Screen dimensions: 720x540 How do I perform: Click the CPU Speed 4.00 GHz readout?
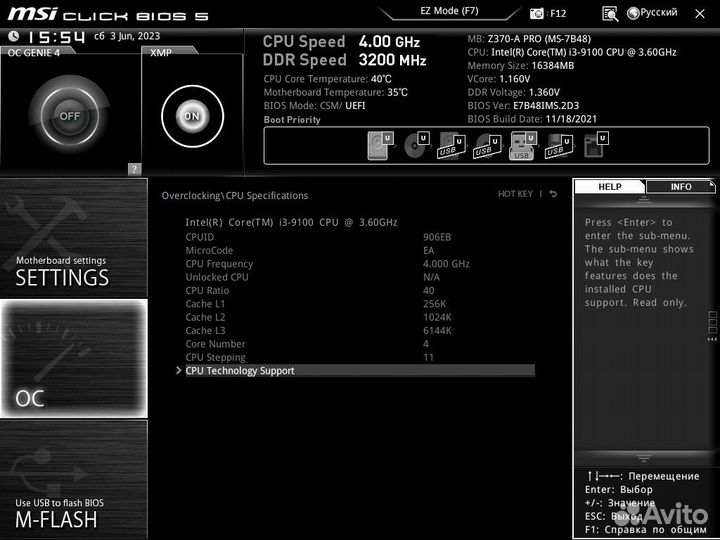coord(341,41)
